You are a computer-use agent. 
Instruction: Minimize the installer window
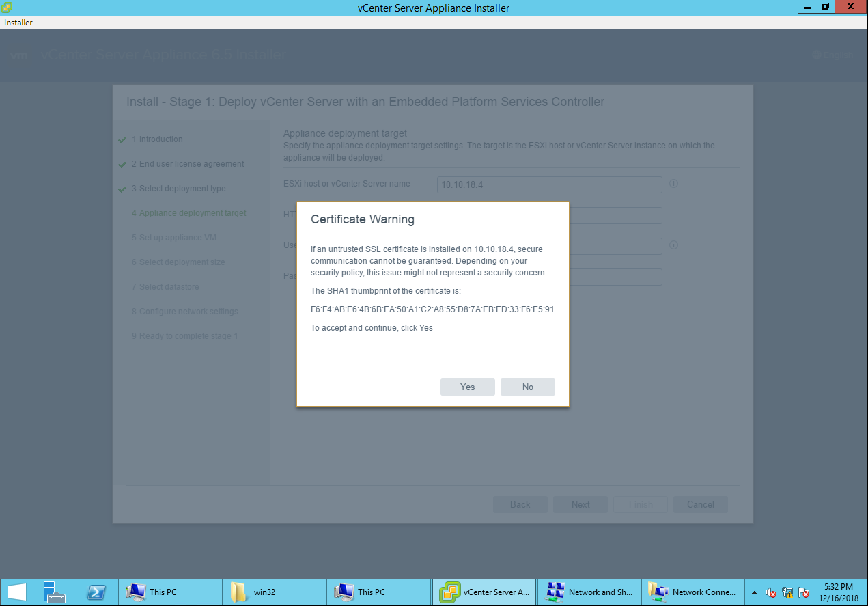click(x=807, y=6)
